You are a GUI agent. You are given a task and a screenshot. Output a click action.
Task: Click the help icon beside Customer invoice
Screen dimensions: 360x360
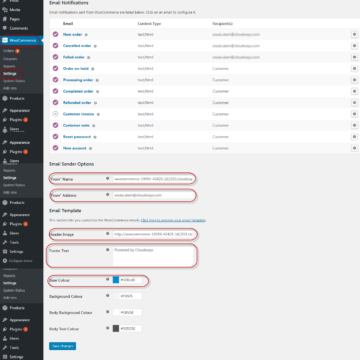tap(98, 114)
